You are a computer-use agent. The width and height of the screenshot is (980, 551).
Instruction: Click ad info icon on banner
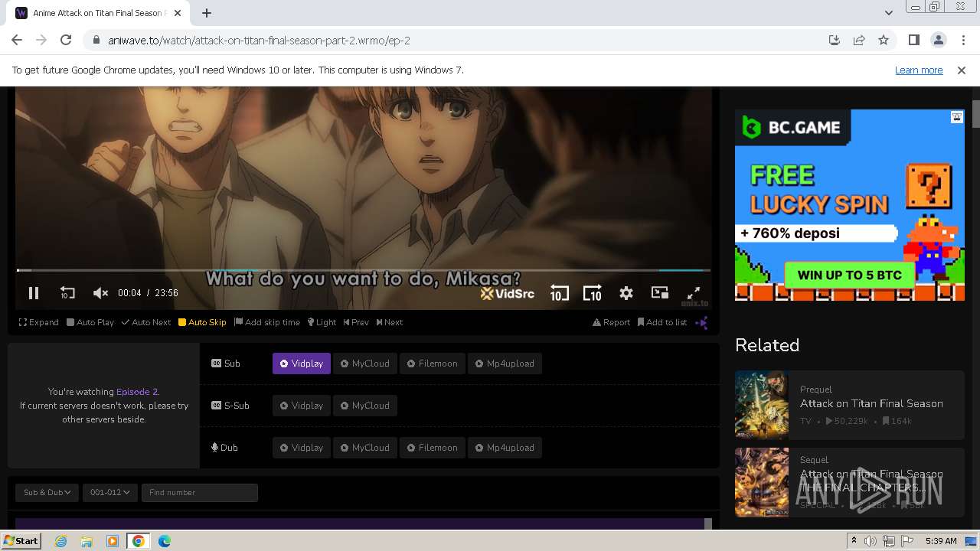(x=957, y=117)
